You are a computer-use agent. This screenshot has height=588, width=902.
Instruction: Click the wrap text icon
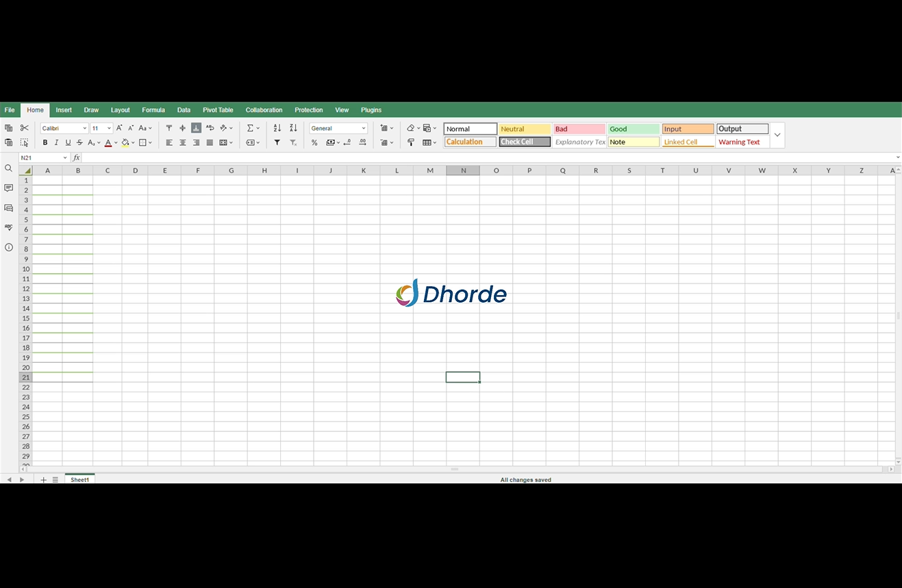[x=210, y=128]
